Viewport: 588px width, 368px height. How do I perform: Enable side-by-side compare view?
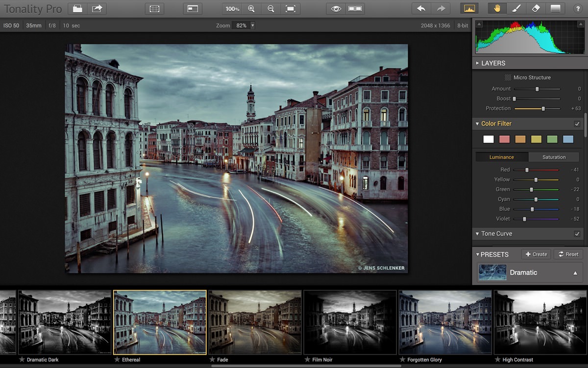(355, 9)
